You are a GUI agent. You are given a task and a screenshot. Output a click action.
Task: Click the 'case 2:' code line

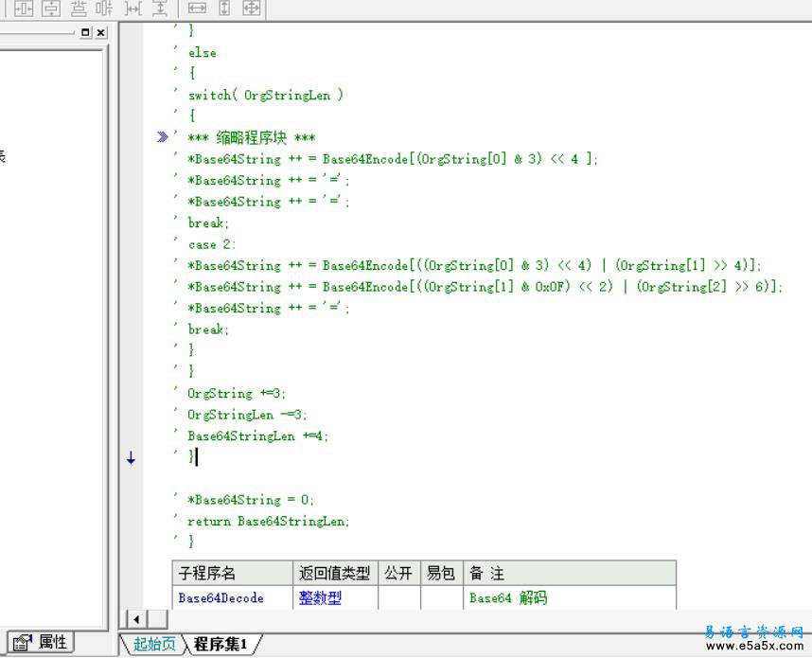pyautogui.click(x=211, y=244)
